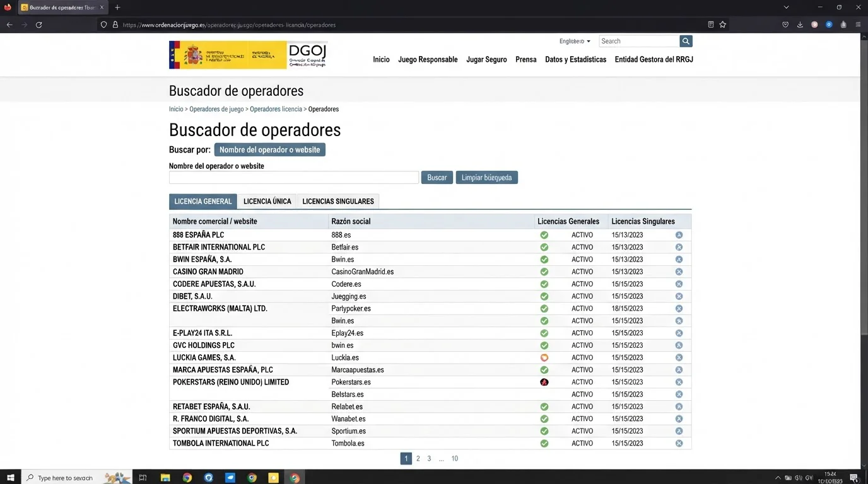Click the ELECTRAWORKS (MALTA) LTD. row name

tap(220, 309)
